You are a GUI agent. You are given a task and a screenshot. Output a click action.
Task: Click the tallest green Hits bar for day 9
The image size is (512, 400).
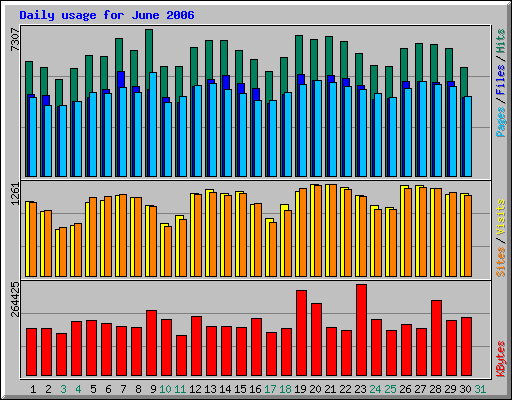149,50
